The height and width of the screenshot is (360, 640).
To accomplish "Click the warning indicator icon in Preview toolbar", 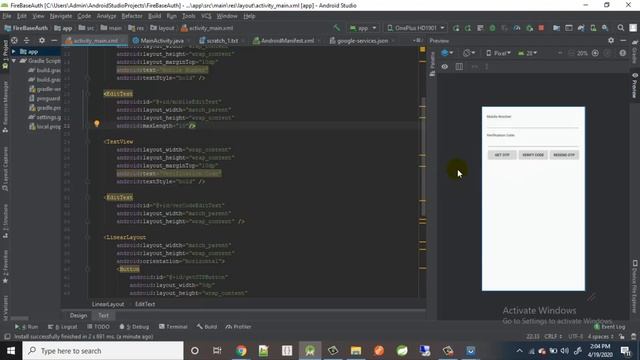I will click(622, 53).
